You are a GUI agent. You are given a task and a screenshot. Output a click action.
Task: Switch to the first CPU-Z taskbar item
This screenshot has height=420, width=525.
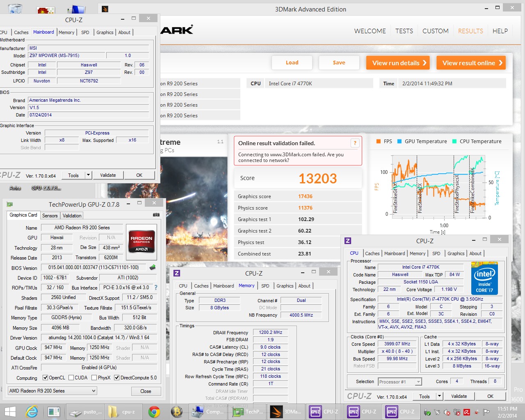tap(324, 412)
